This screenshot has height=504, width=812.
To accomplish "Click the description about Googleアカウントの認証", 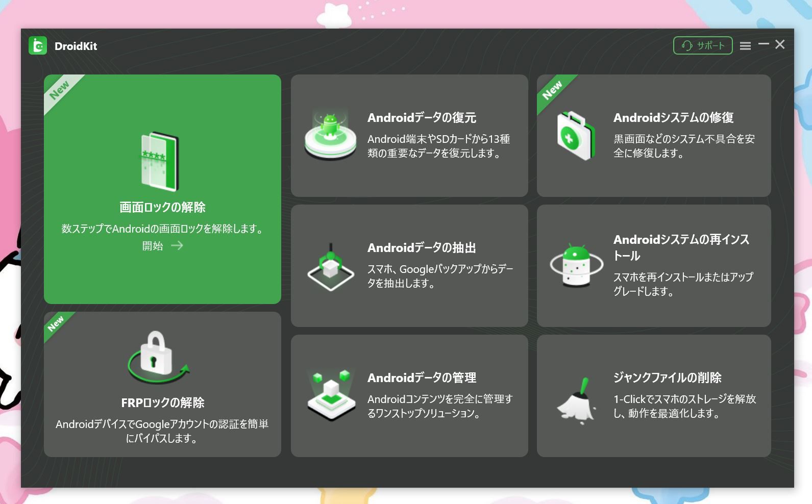I will coord(162,431).
